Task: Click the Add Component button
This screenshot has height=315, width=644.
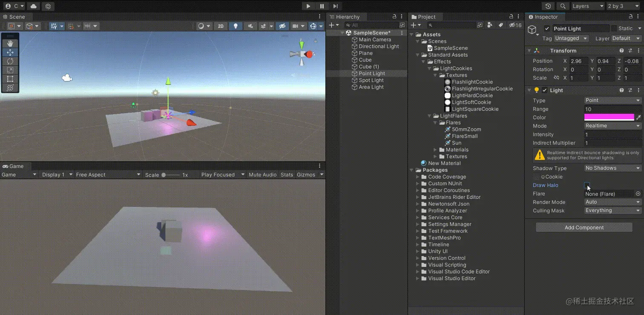Action: pos(584,227)
